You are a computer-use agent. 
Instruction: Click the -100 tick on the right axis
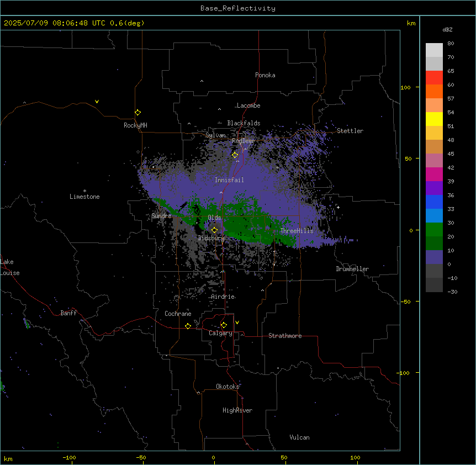[x=404, y=373]
